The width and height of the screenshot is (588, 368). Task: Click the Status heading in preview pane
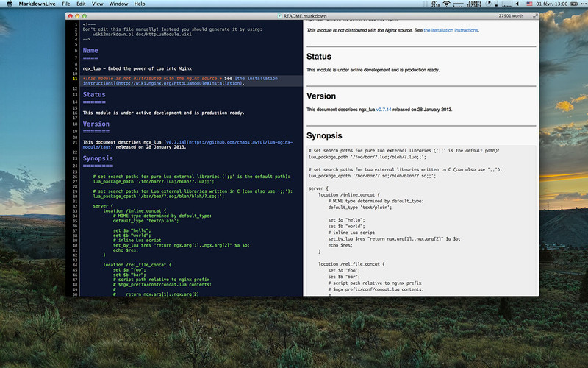click(x=319, y=57)
